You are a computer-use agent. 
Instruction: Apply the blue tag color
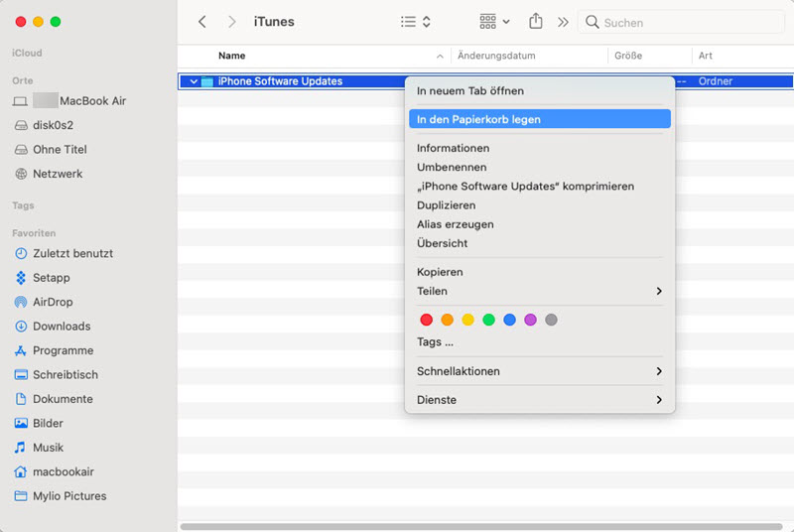pos(509,320)
